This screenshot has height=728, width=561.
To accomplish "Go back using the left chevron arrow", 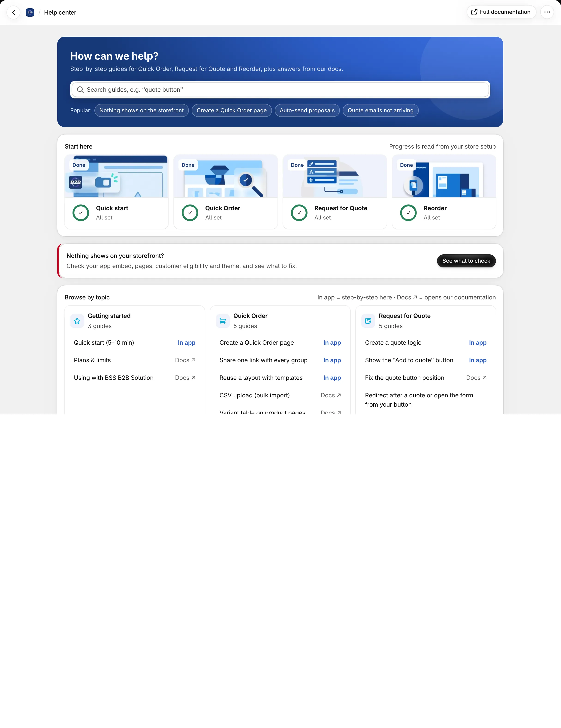I will 14,12.
